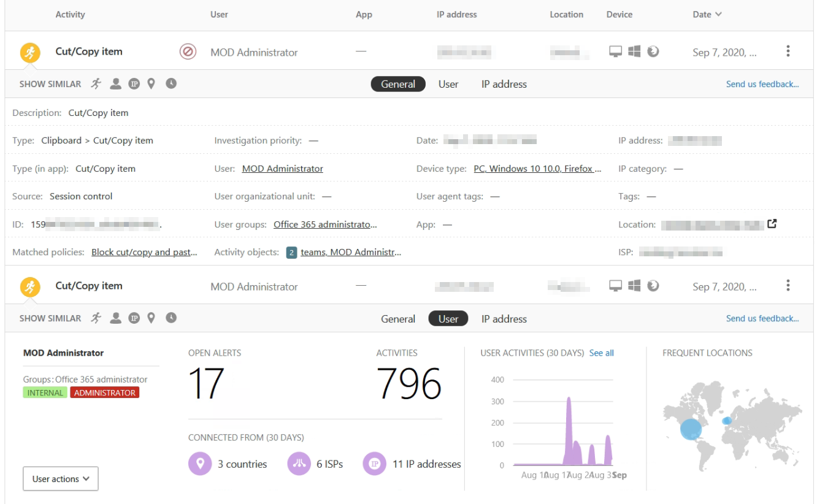The height and width of the screenshot is (504, 817).
Task: Click the App column header
Action: point(364,15)
